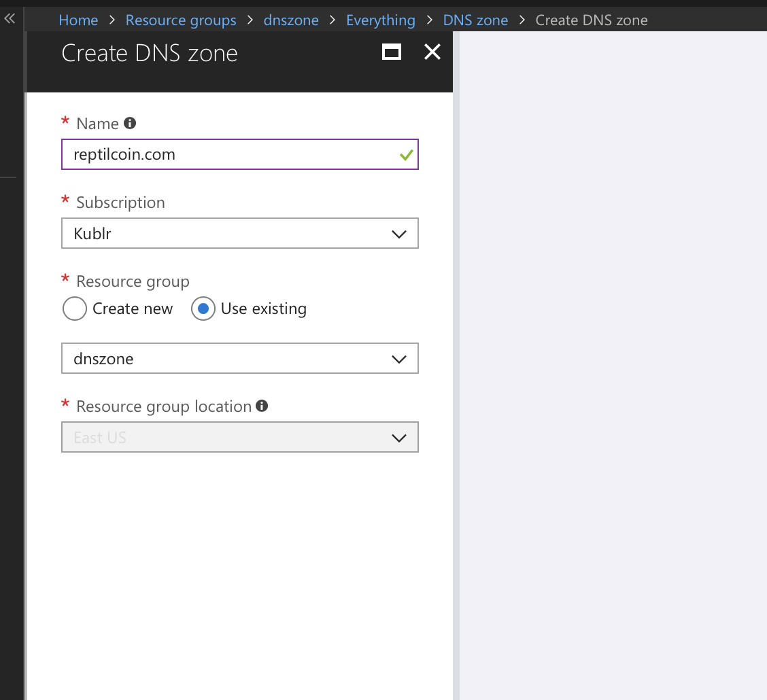Click the Use existing label text
767x700 pixels.
coord(264,309)
